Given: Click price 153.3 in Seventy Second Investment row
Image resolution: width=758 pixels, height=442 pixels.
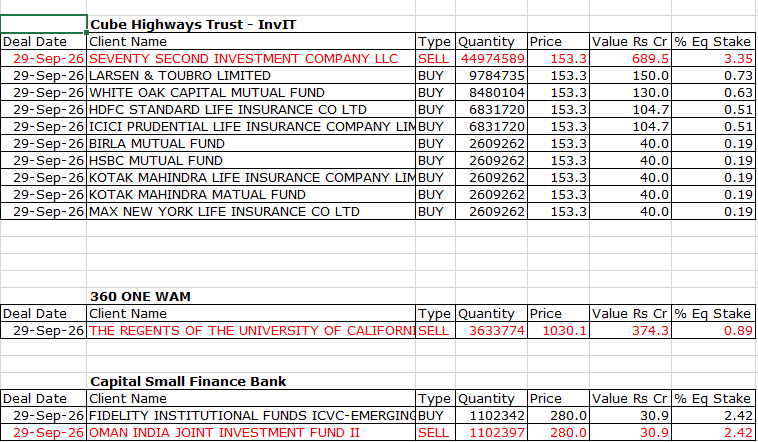Looking at the screenshot, I should click(558, 59).
